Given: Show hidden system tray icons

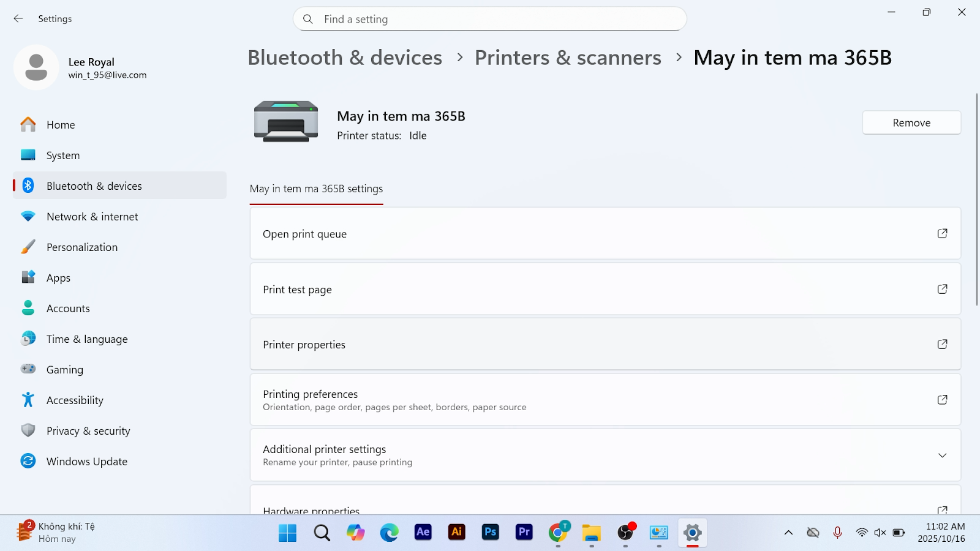Looking at the screenshot, I should coord(788,533).
